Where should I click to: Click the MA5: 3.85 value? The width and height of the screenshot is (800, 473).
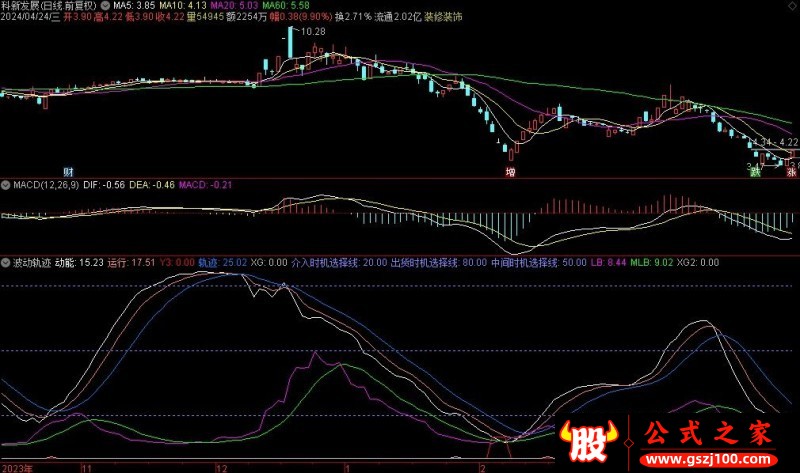[134, 6]
